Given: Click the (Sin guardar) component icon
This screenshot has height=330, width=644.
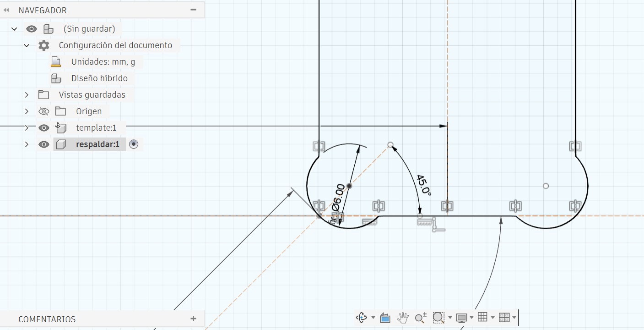Looking at the screenshot, I should coord(48,29).
